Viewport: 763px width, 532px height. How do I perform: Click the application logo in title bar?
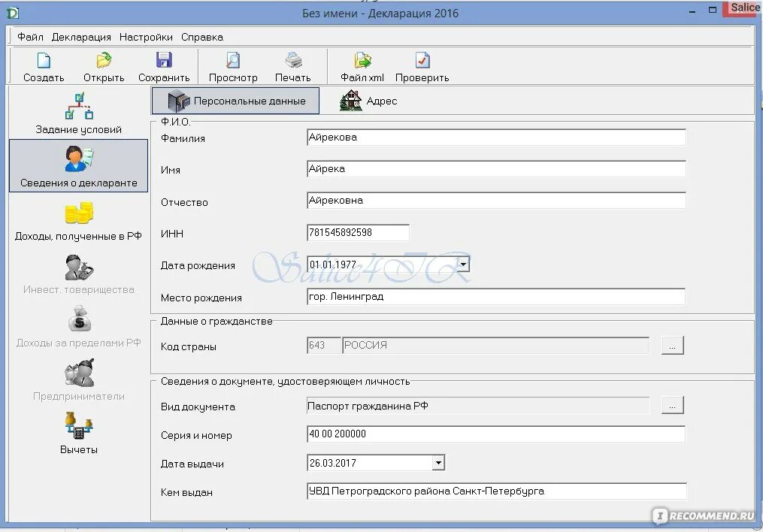tap(13, 13)
